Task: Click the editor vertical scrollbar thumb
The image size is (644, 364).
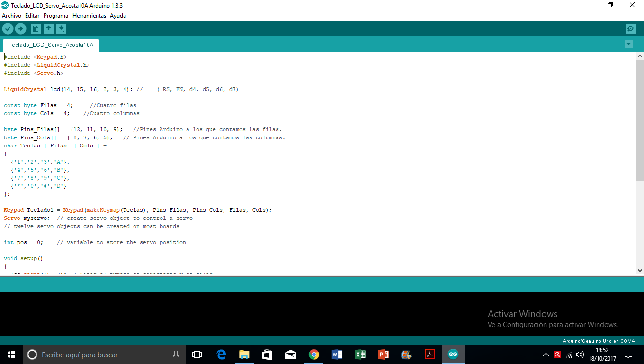Action: [640, 120]
